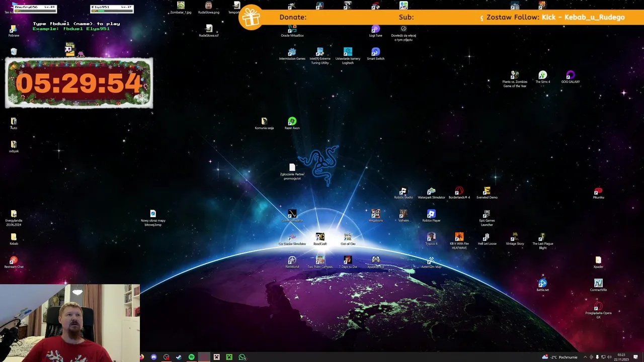Open Przeglądarka Opera GX shortcut

click(598, 311)
